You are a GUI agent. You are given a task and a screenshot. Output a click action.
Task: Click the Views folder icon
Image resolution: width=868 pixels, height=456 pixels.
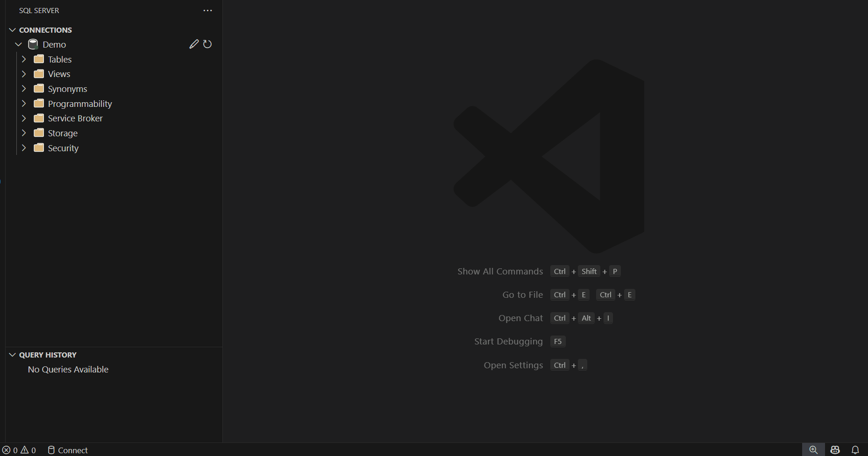pyautogui.click(x=39, y=74)
